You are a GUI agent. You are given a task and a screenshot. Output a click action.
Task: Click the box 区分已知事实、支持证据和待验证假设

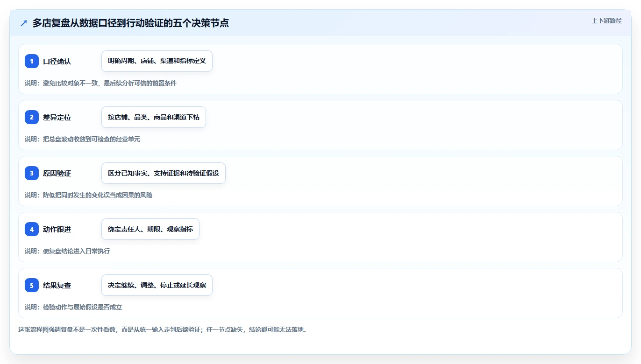(164, 173)
